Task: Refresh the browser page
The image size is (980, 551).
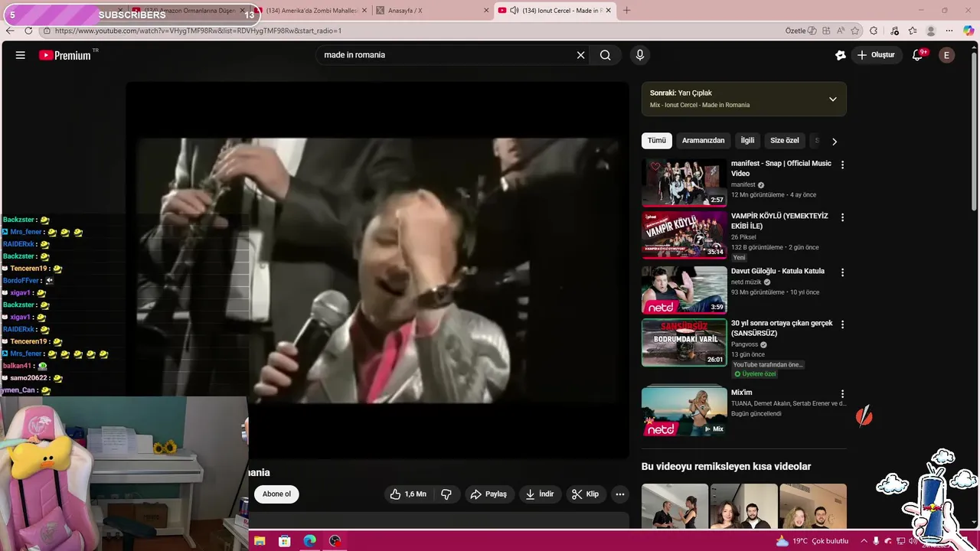Action: pos(28,31)
